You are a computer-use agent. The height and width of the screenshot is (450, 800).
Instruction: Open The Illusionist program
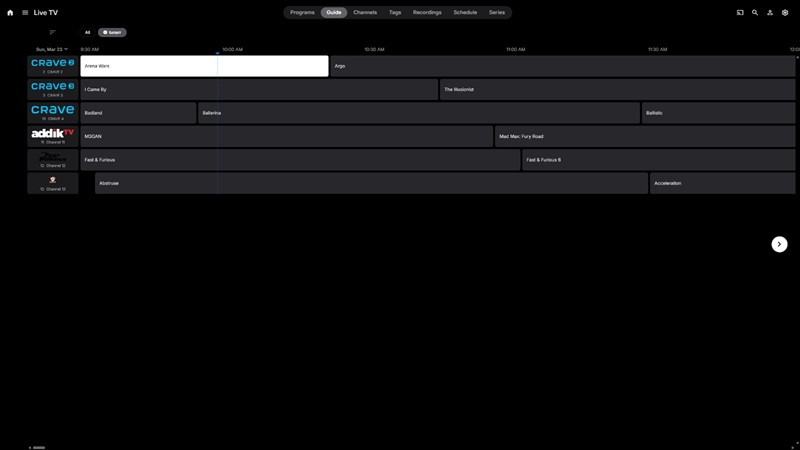tap(617, 90)
